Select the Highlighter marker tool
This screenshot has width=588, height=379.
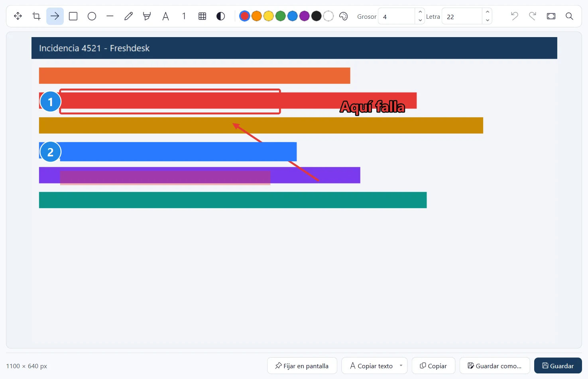[x=147, y=16]
